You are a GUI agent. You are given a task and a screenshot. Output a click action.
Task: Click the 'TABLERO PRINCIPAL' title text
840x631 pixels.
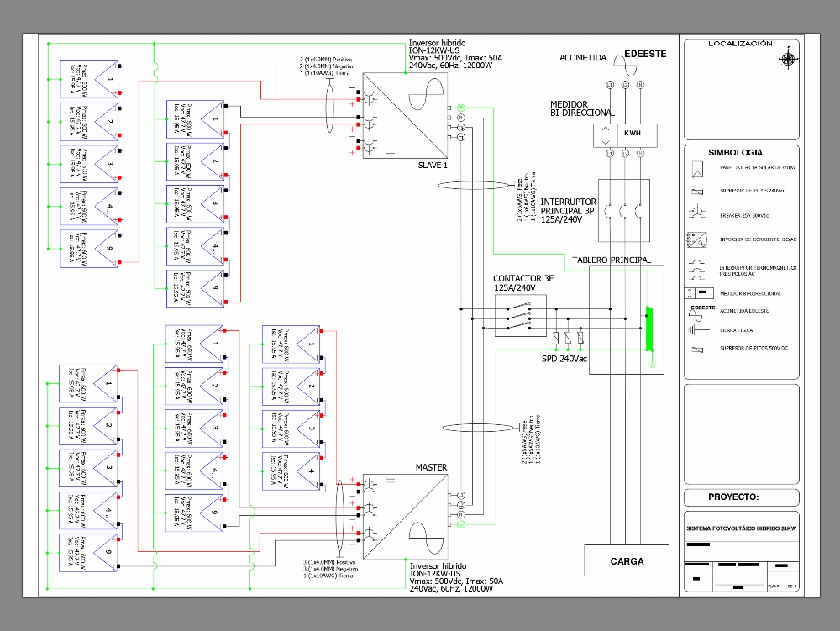612,260
